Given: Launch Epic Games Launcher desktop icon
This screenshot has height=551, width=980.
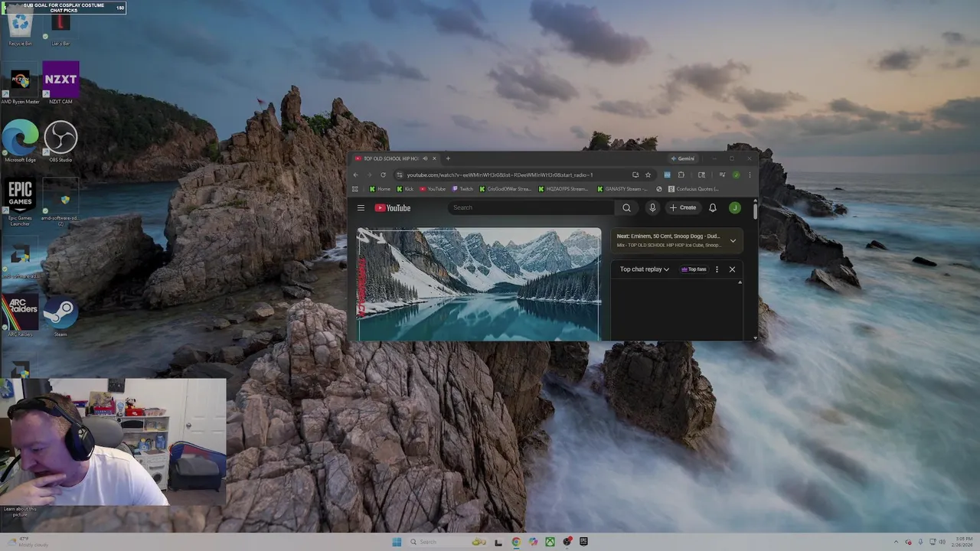Looking at the screenshot, I should click(20, 201).
